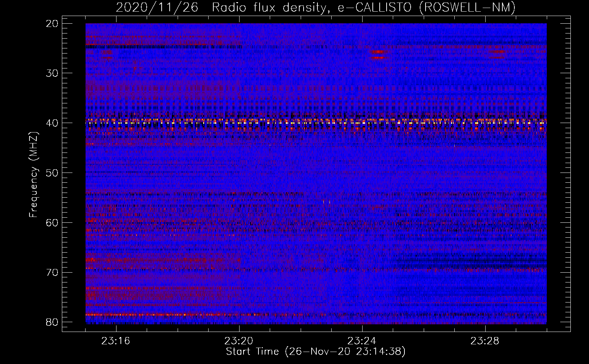The width and height of the screenshot is (589, 364).
Task: Click the bright yellow interference band at 40 MHz
Action: (x=316, y=123)
